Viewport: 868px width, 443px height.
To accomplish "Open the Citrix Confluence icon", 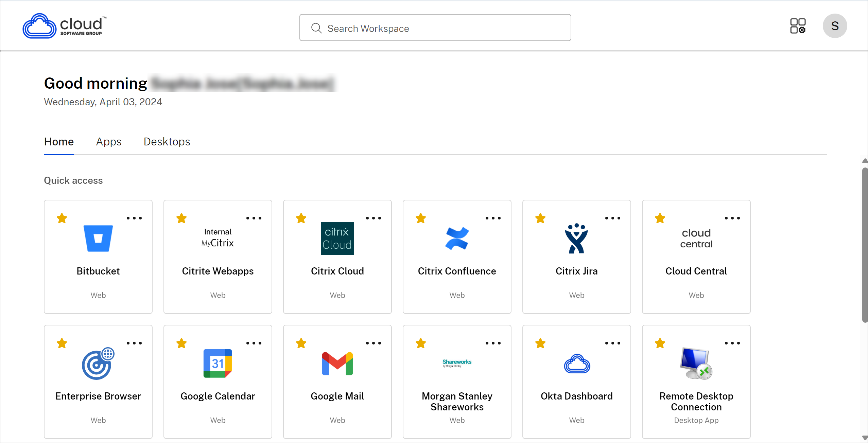I will click(x=457, y=238).
